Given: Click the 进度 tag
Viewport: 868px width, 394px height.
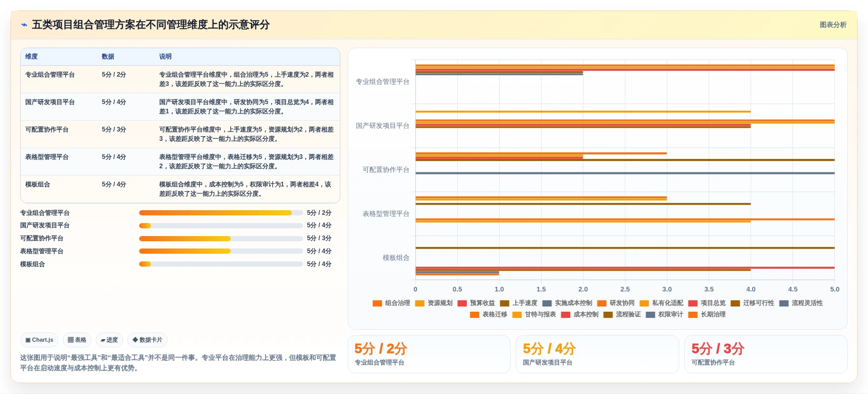Looking at the screenshot, I should point(109,340).
